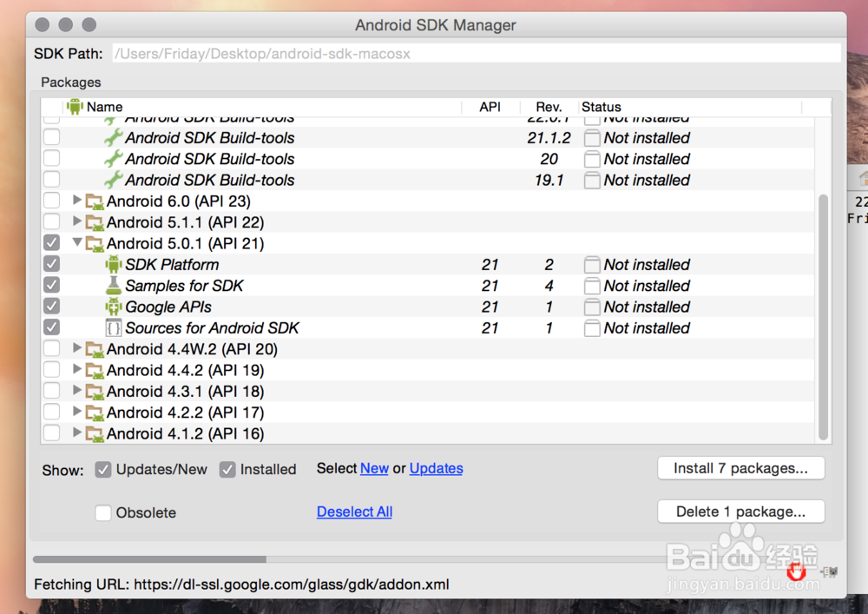Image resolution: width=868 pixels, height=614 pixels.
Task: Collapse the Android 5.0.1 (API 21) node
Action: [x=77, y=242]
